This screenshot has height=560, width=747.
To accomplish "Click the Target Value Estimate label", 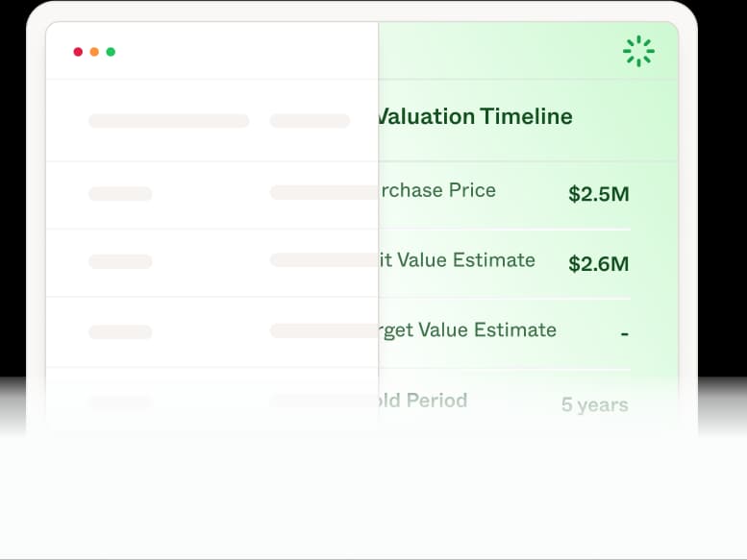I will tap(467, 329).
